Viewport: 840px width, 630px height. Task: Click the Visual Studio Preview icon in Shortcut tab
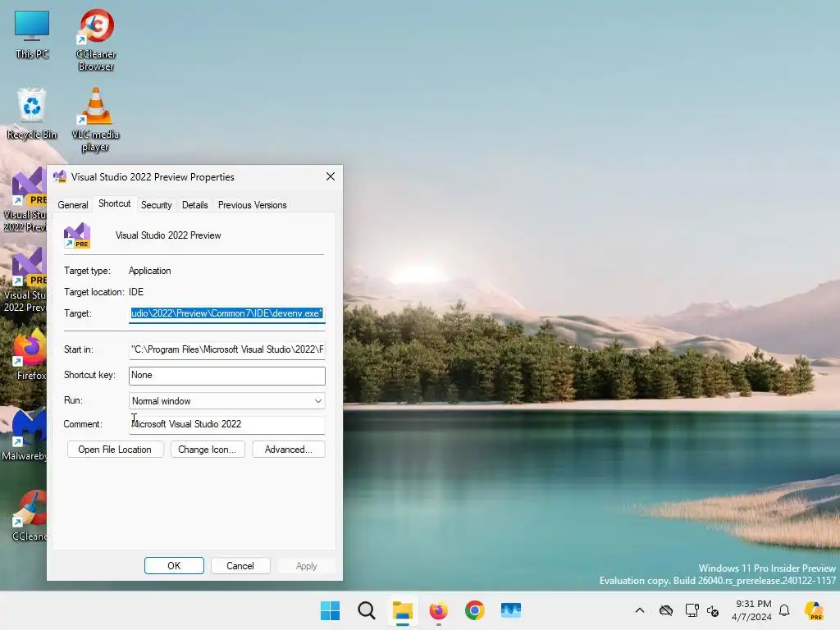pos(77,235)
